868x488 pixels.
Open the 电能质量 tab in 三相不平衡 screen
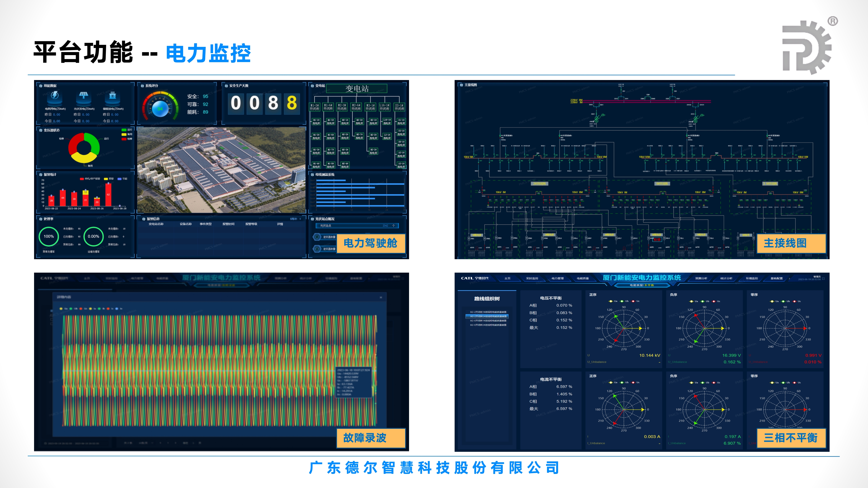[x=583, y=278]
